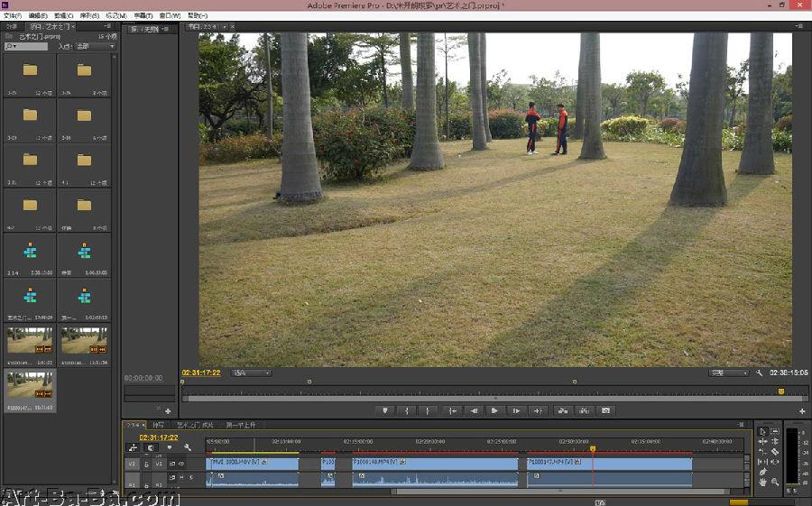Open the playback resolution dropdown
This screenshot has width=812, height=506.
(729, 373)
